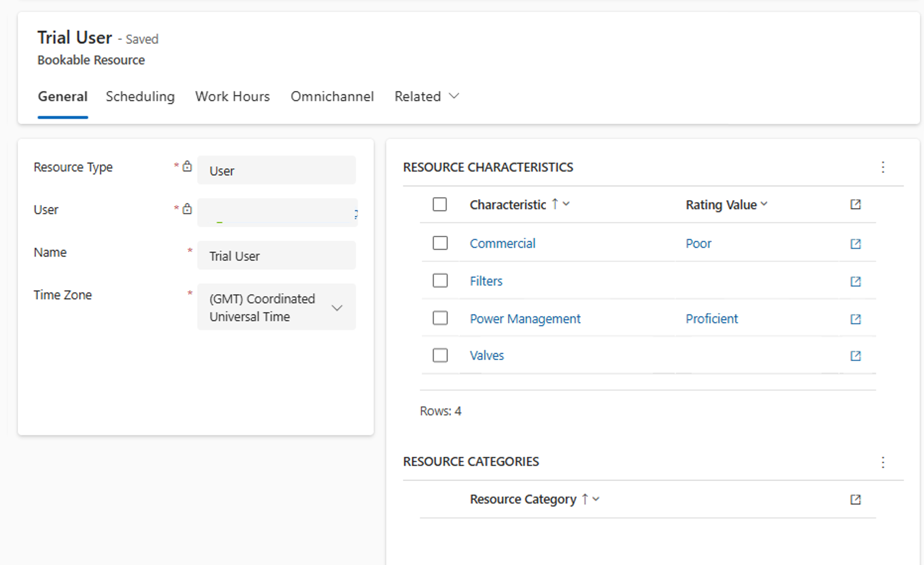Select the Filters row checkbox
Viewport: 924px width, 565px height.
(x=440, y=280)
